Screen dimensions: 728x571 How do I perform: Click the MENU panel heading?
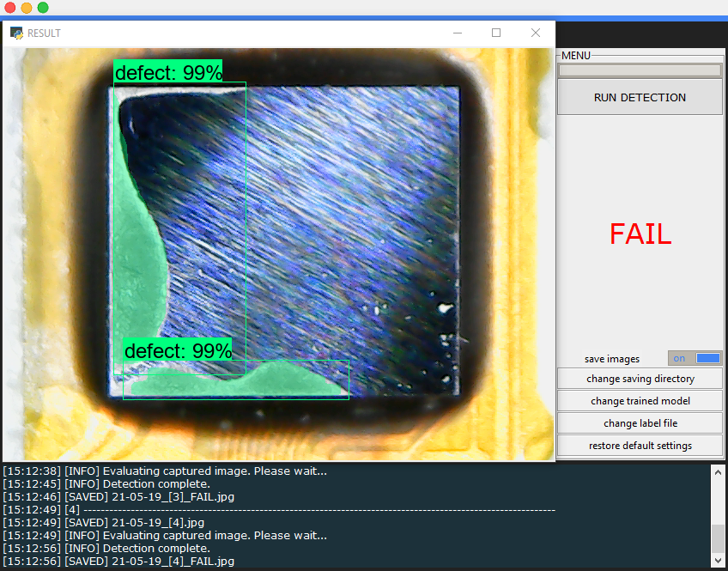[x=576, y=55]
